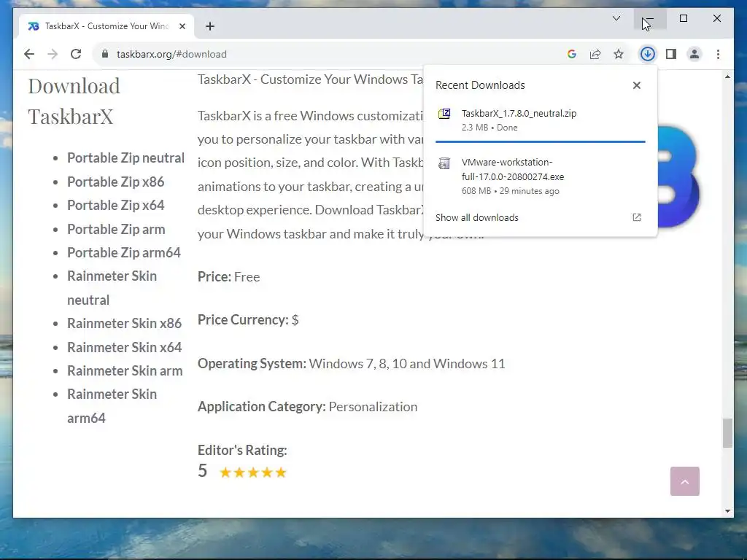Reload the taskbarx.org page
The image size is (747, 560).
point(76,54)
